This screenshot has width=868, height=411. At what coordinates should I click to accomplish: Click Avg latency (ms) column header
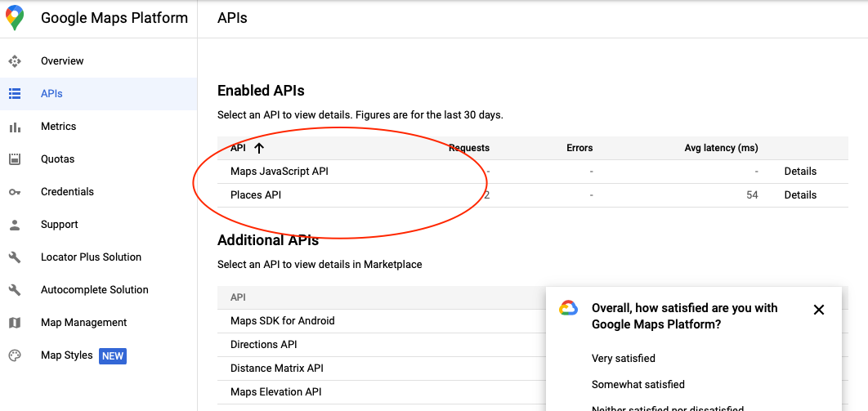coord(722,148)
